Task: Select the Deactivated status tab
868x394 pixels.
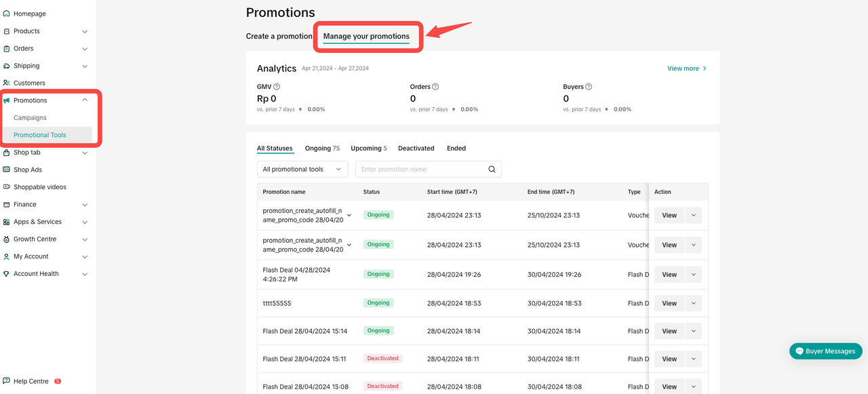Action: tap(416, 149)
